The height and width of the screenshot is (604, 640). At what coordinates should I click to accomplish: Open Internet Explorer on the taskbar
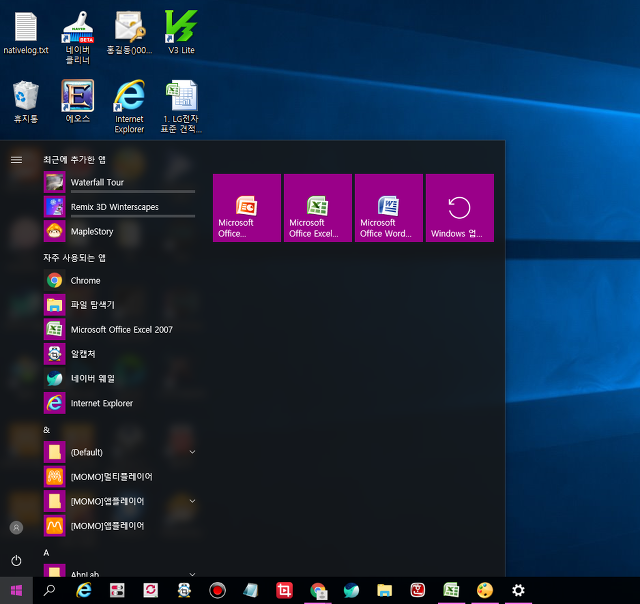click(84, 590)
